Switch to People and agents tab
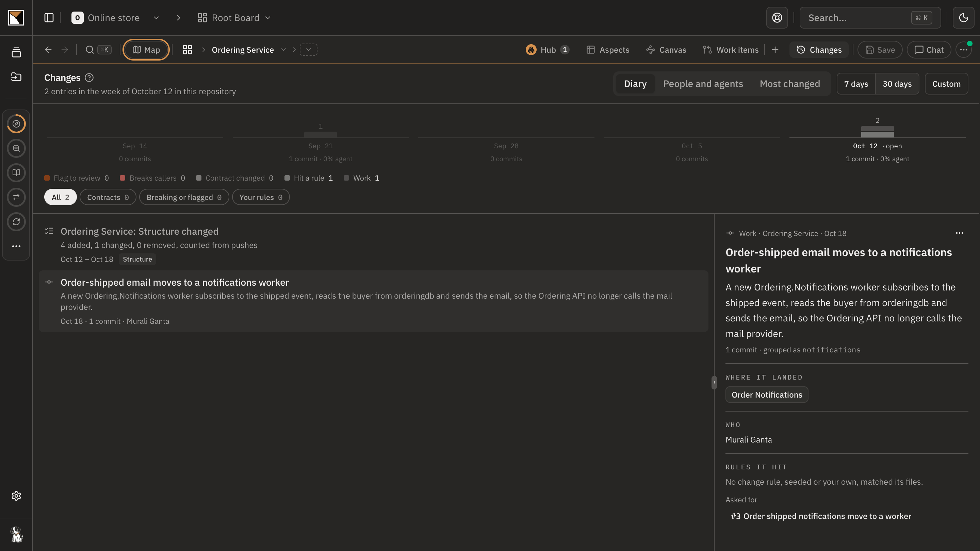Viewport: 980px width, 551px height. [x=703, y=84]
